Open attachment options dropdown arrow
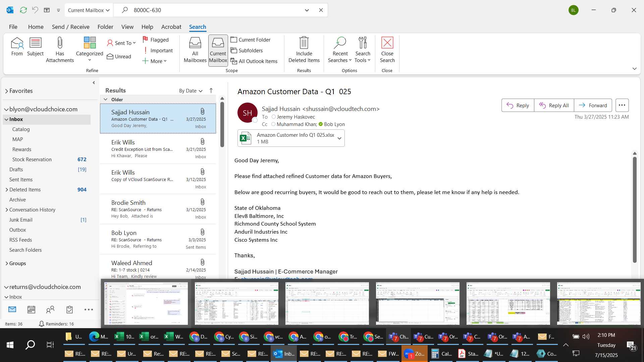Image resolution: width=644 pixels, height=362 pixels. tap(339, 138)
